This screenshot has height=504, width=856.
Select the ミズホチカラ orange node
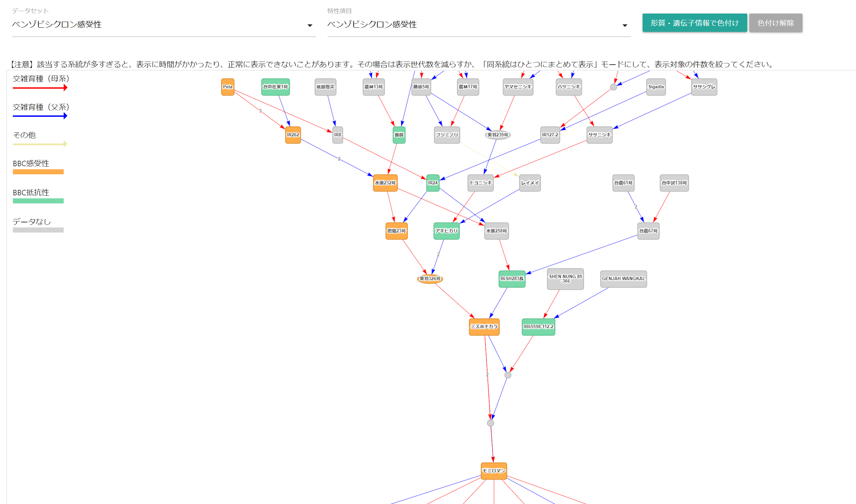pyautogui.click(x=484, y=327)
